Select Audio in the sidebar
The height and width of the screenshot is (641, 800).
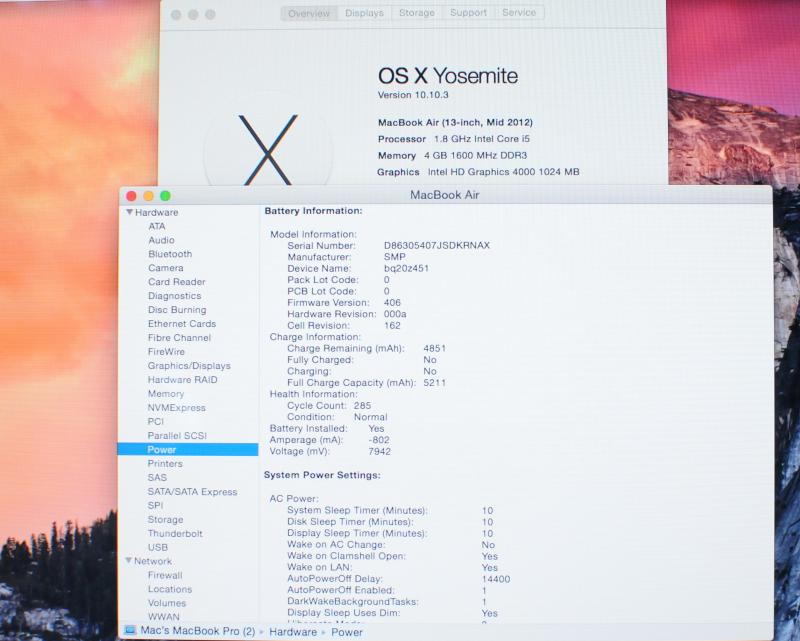[x=161, y=240]
